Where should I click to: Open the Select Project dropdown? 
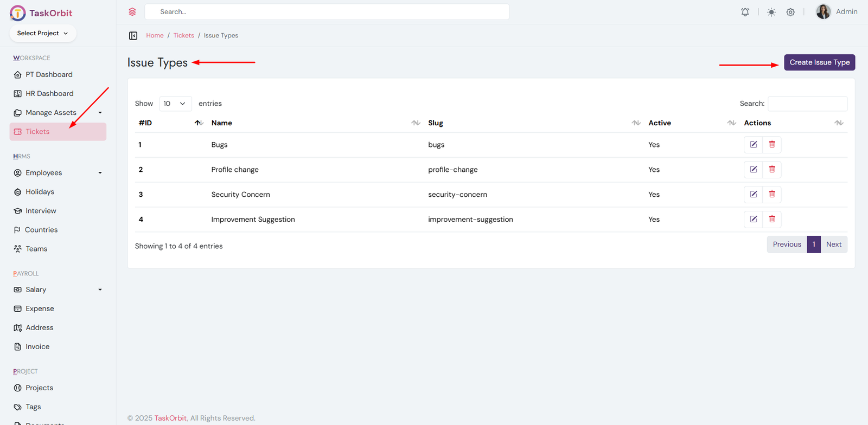[43, 34]
